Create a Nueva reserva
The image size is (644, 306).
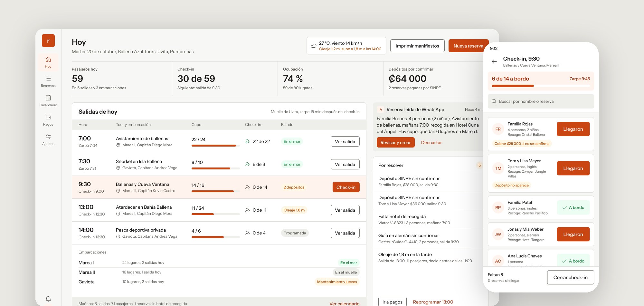tap(469, 46)
